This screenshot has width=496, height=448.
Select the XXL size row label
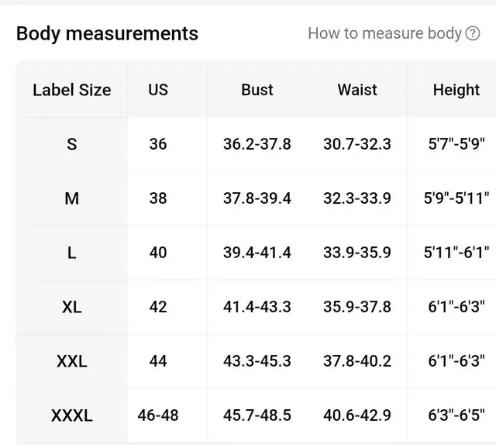pyautogui.click(x=72, y=361)
